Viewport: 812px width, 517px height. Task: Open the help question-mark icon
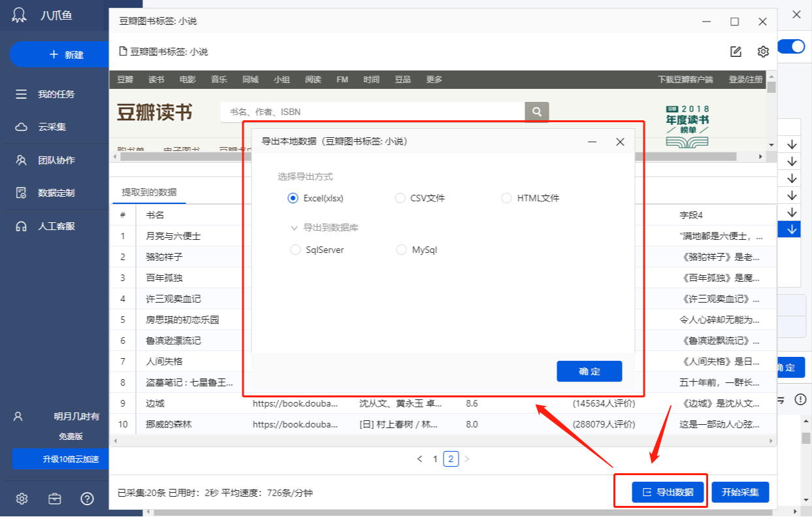(x=88, y=499)
